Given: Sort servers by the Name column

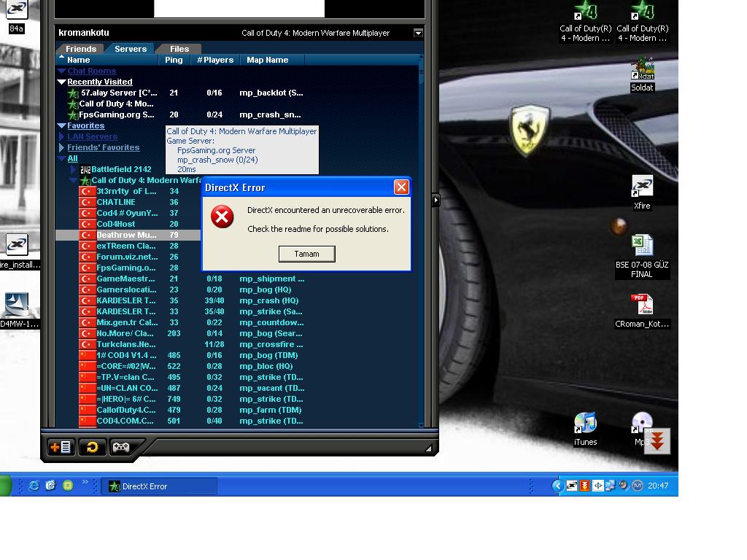Looking at the screenshot, I should [107, 60].
